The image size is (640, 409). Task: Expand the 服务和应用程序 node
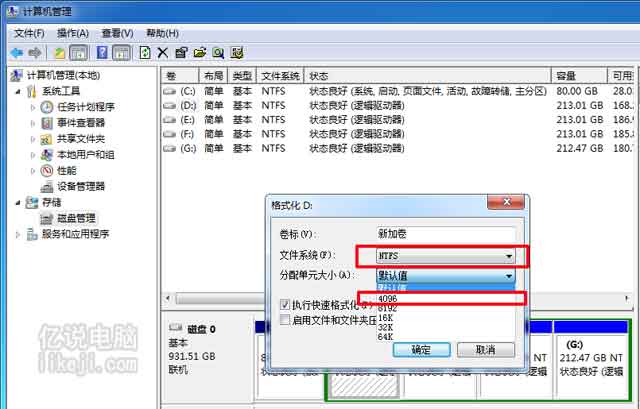18,234
